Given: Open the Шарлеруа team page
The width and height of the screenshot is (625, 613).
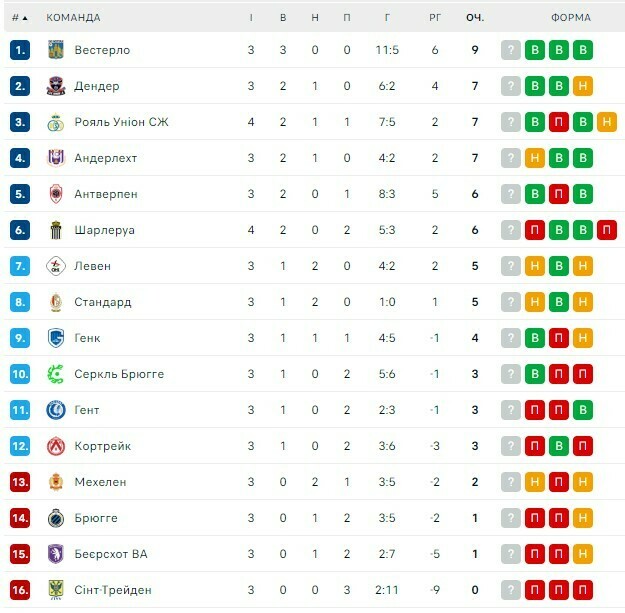Looking at the screenshot, I should coord(104,230).
